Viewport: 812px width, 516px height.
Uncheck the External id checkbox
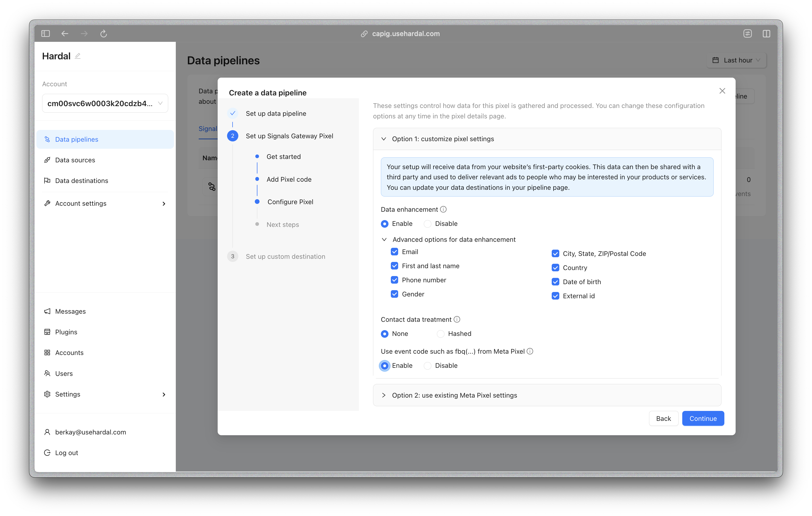tap(555, 296)
